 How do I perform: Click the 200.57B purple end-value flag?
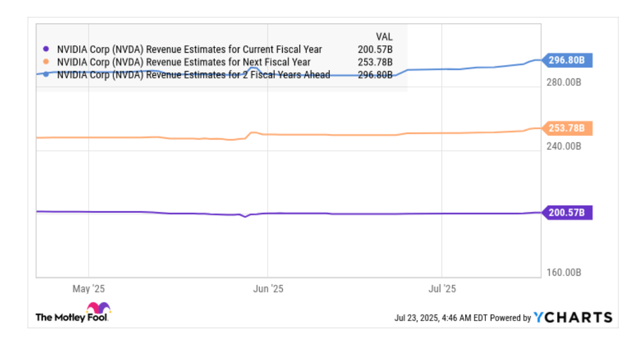click(x=567, y=212)
